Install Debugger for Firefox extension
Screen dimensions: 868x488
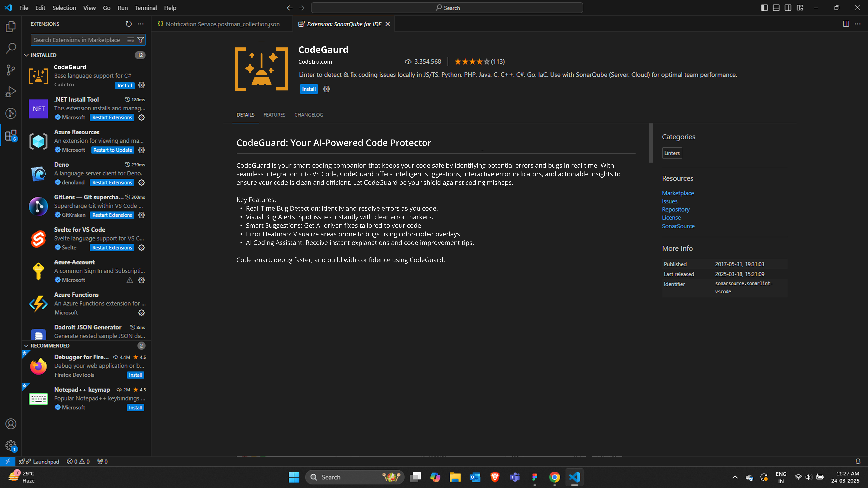click(x=136, y=375)
